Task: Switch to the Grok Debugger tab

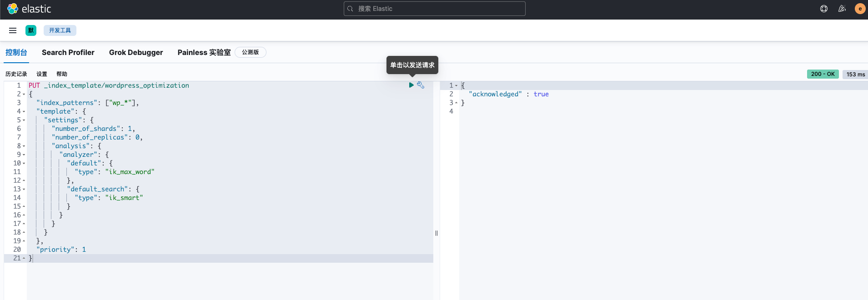Action: pyautogui.click(x=136, y=52)
